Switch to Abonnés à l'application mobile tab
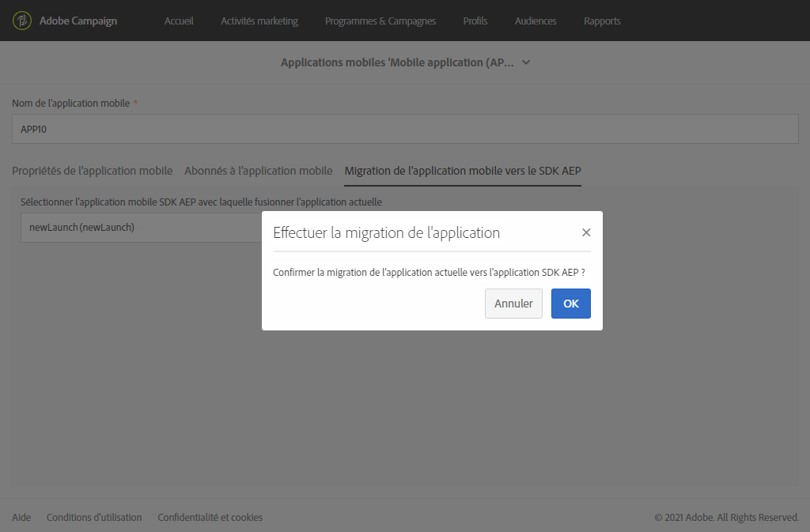 pyautogui.click(x=259, y=171)
